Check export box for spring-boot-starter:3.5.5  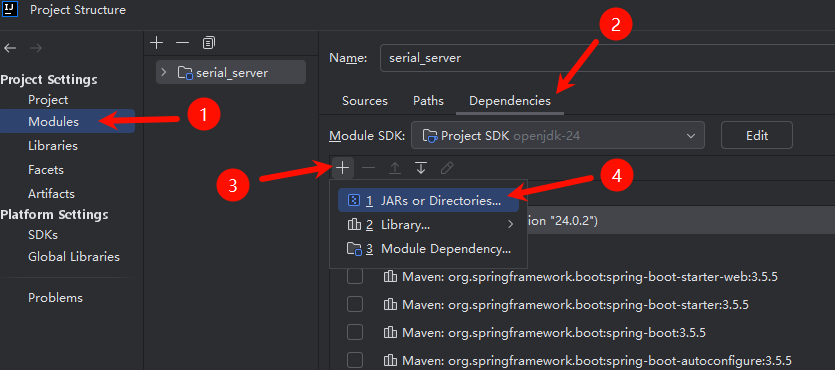click(x=355, y=305)
